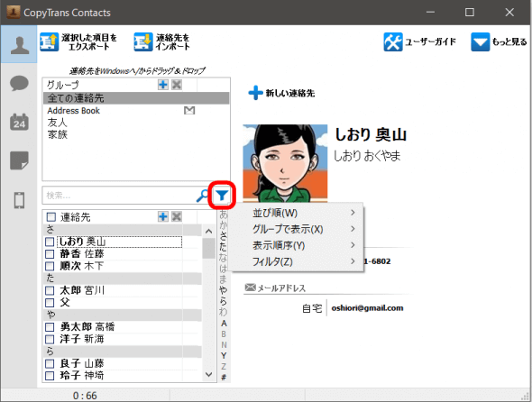Click the blue plus for 新しい連絡先
The height and width of the screenshot is (402, 532).
click(x=255, y=93)
